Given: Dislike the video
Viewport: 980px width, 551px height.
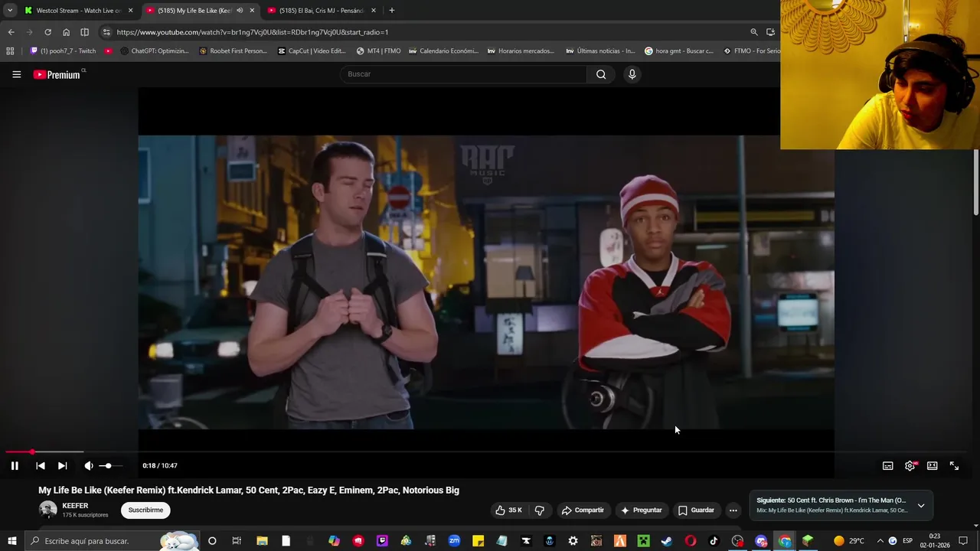Looking at the screenshot, I should click(x=539, y=510).
